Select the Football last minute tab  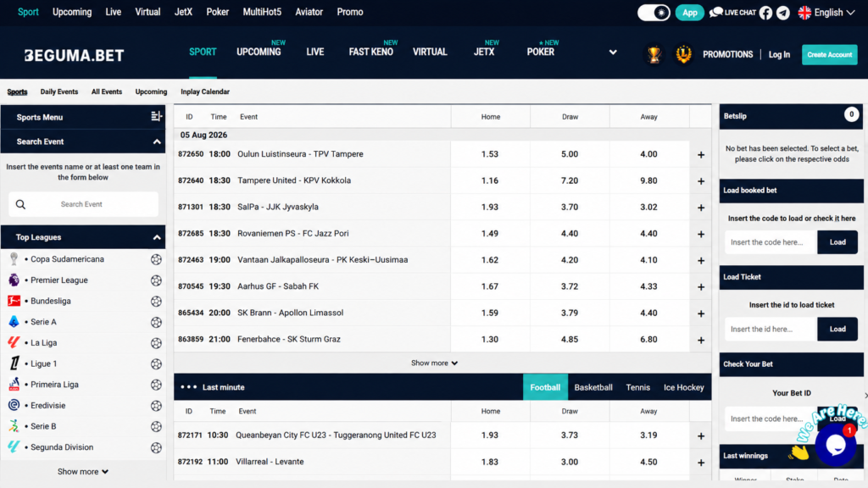coord(545,387)
